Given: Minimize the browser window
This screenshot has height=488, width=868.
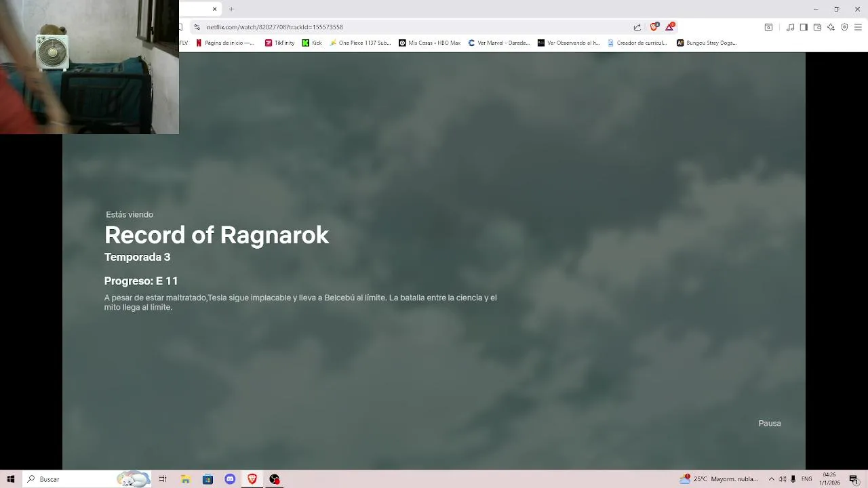Looking at the screenshot, I should tap(816, 9).
